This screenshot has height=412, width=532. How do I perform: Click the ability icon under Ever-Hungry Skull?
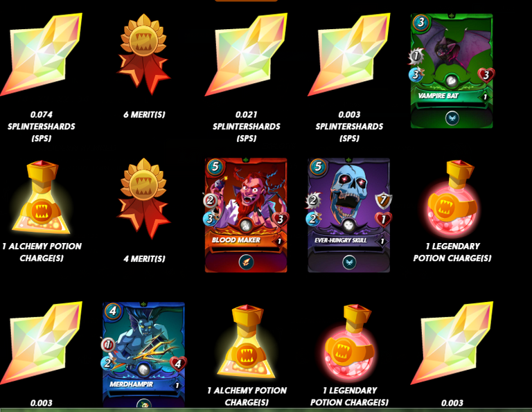click(349, 262)
